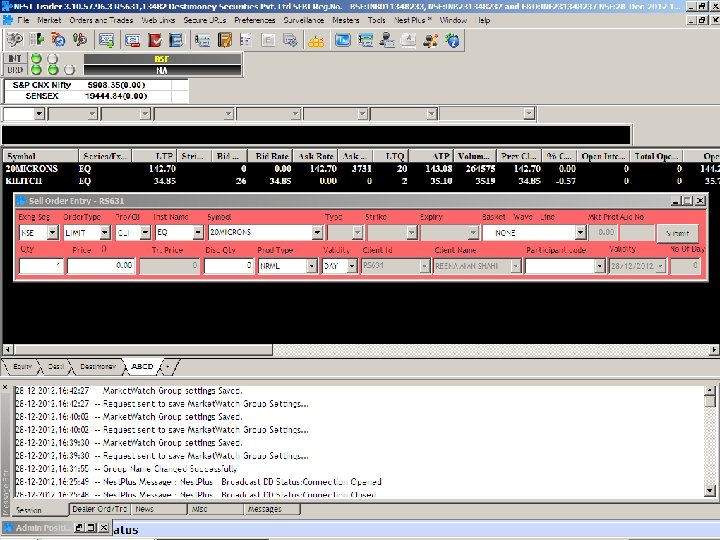
Task: Click the NEST Trader title bar app icon
Action: click(x=6, y=6)
